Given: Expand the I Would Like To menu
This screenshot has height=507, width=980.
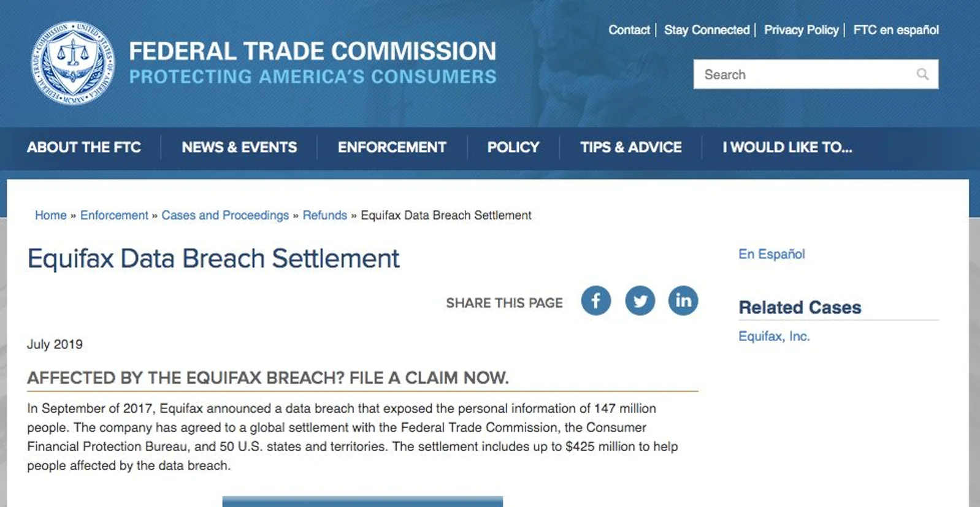Looking at the screenshot, I should tap(787, 147).
